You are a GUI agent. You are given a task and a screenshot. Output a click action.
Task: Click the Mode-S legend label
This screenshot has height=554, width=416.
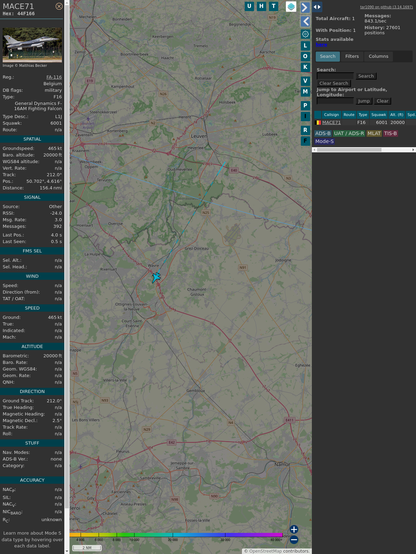[324, 141]
